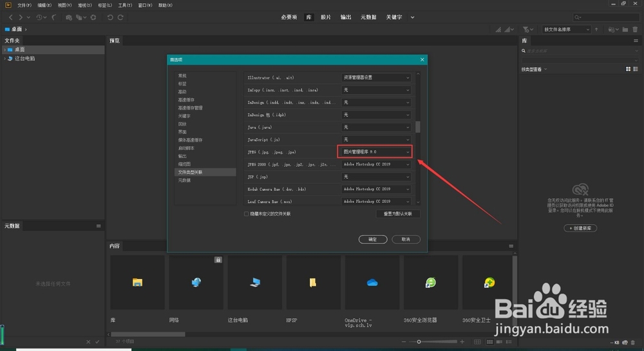Select the thumbnails view icon in status bar

click(489, 341)
